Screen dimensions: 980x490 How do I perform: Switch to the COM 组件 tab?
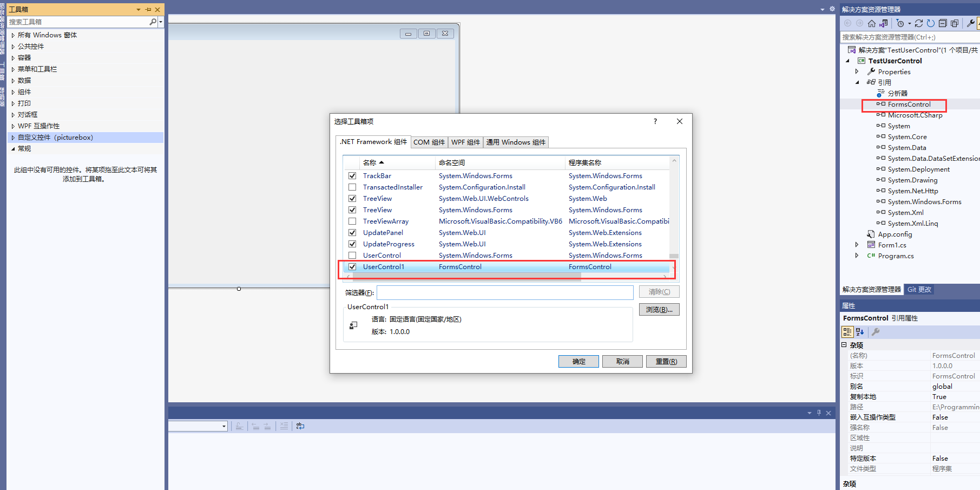click(429, 142)
